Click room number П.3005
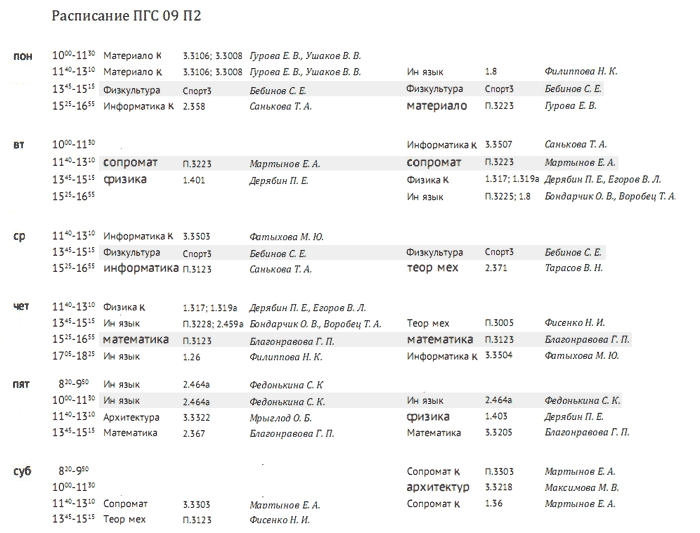The height and width of the screenshot is (533, 700). click(x=500, y=324)
